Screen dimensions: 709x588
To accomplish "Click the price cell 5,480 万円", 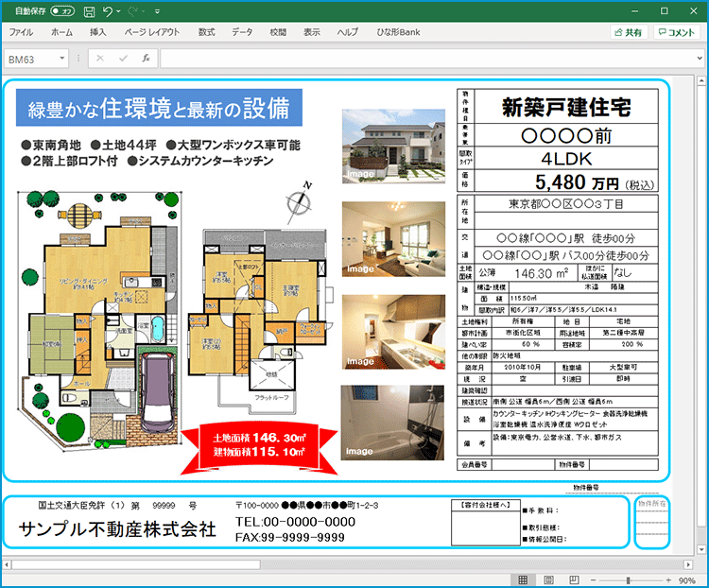I will click(x=566, y=182).
